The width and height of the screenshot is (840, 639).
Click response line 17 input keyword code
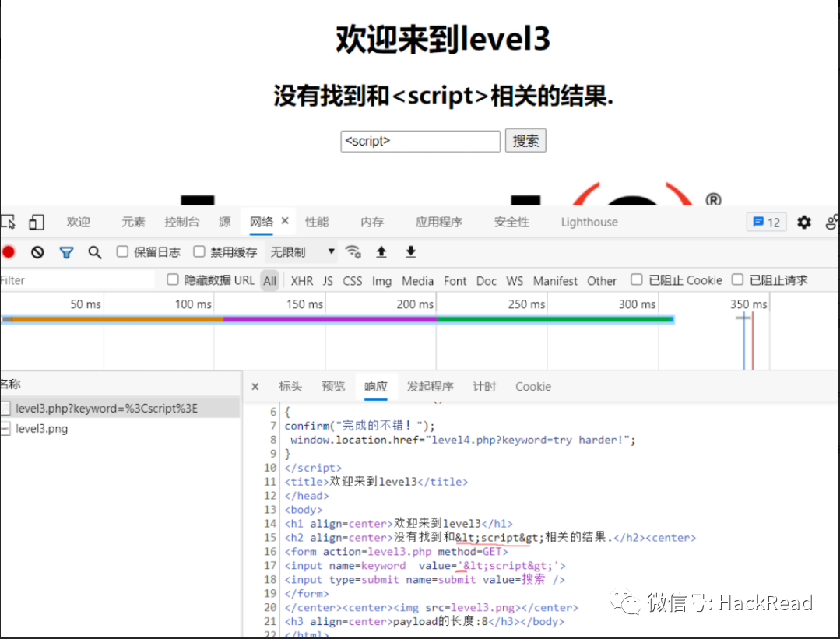[x=425, y=565]
